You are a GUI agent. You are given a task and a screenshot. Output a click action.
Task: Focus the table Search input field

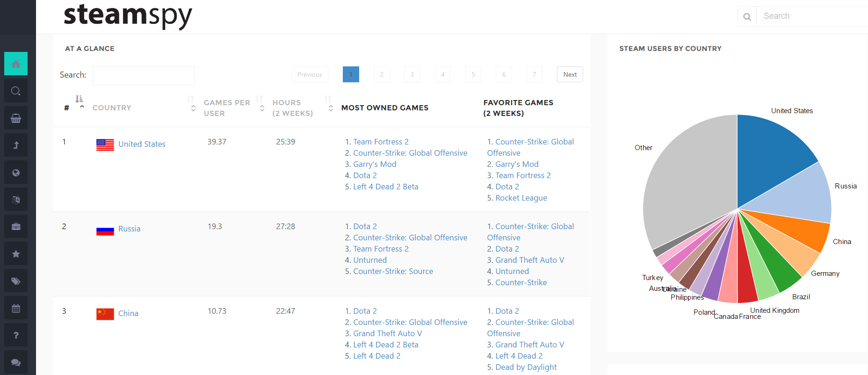pyautogui.click(x=144, y=75)
